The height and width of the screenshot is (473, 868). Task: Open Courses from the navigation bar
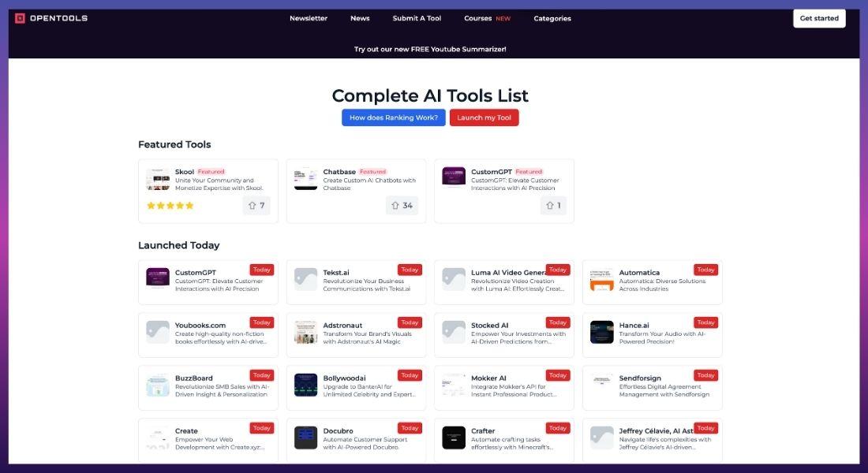[478, 18]
